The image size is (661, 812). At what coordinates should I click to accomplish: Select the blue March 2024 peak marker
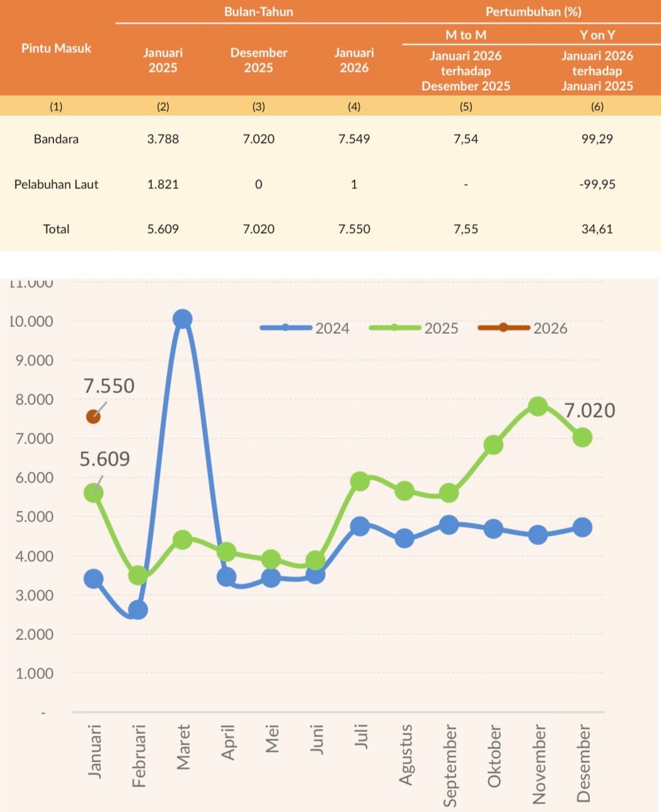[183, 319]
